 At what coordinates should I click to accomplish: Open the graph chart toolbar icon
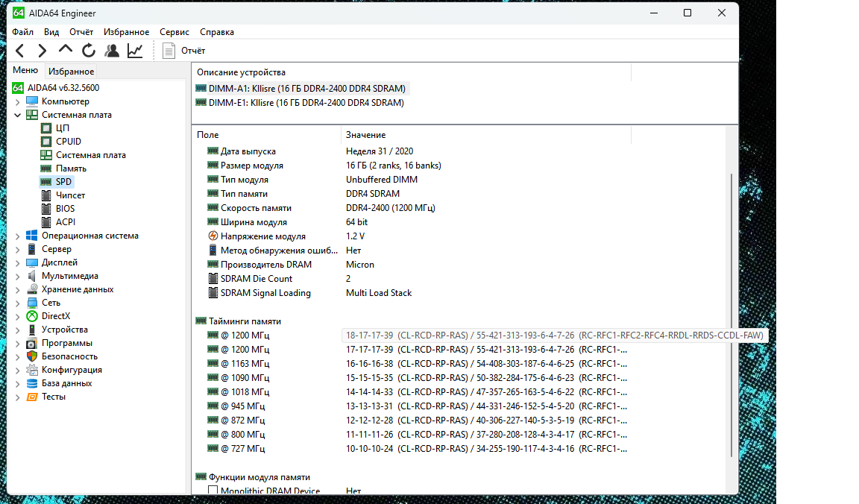tap(135, 51)
